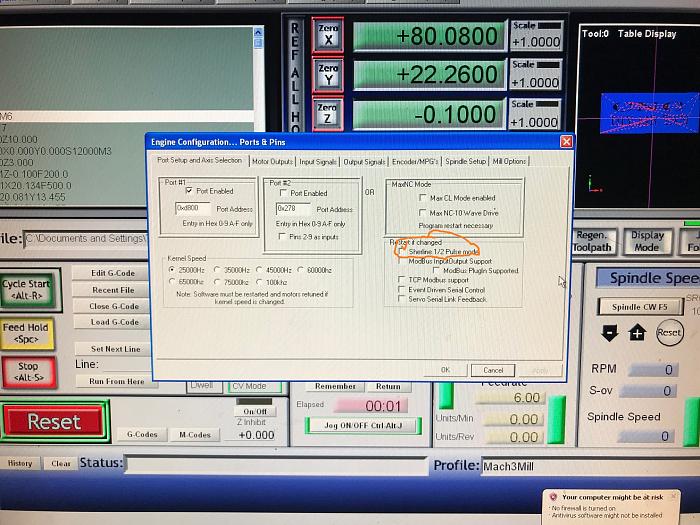Click the round spindle Reset button

click(668, 332)
